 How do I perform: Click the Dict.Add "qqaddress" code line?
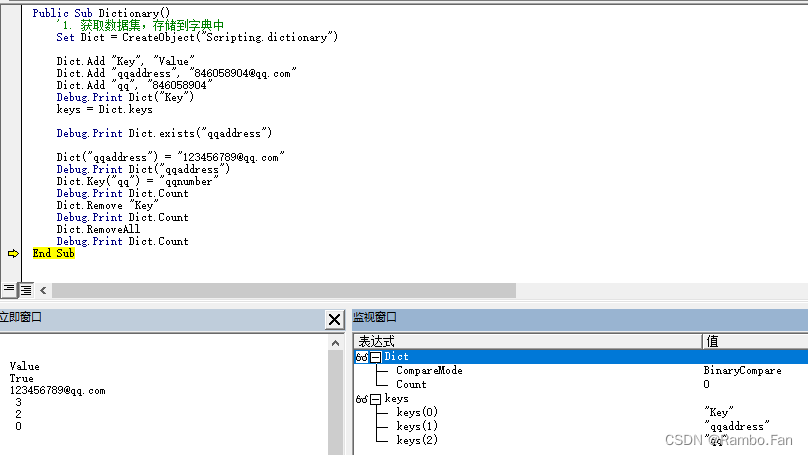[x=177, y=73]
